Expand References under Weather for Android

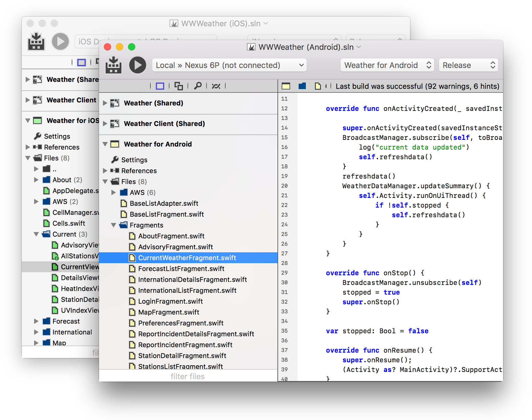pos(105,171)
